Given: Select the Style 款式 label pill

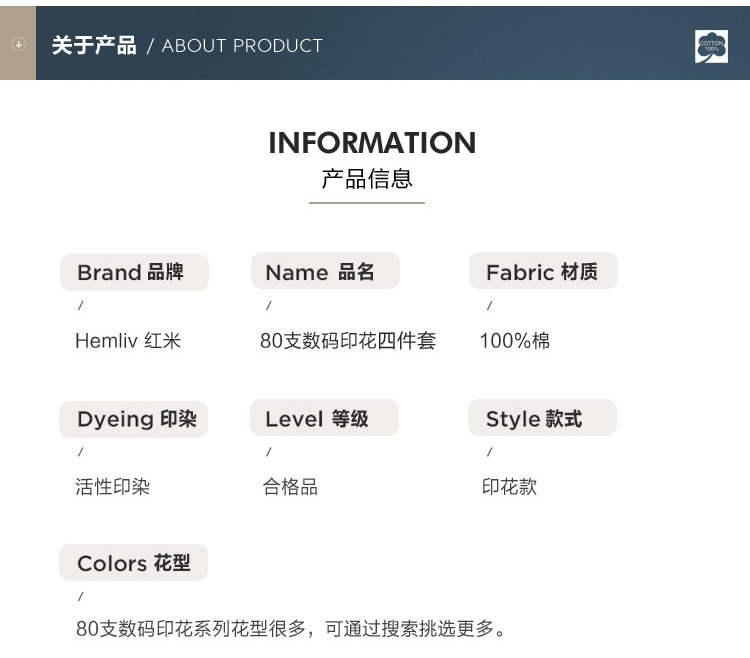Looking at the screenshot, I should 542,418.
